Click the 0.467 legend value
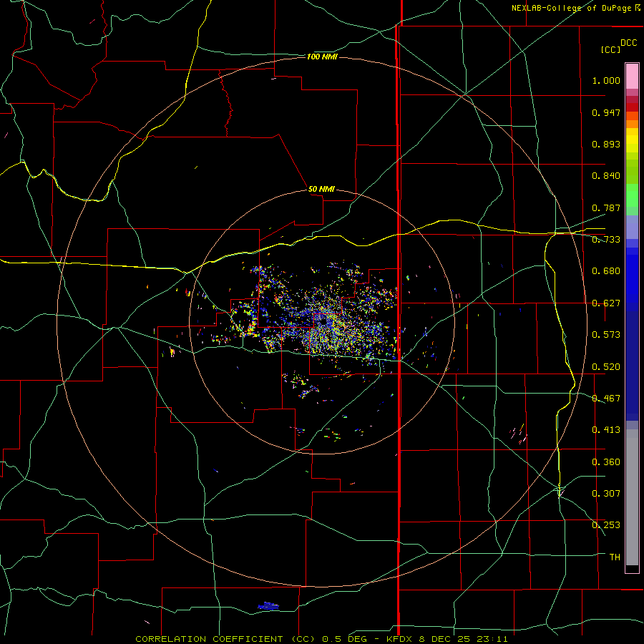Screen dimensions: 644x644 (606, 399)
